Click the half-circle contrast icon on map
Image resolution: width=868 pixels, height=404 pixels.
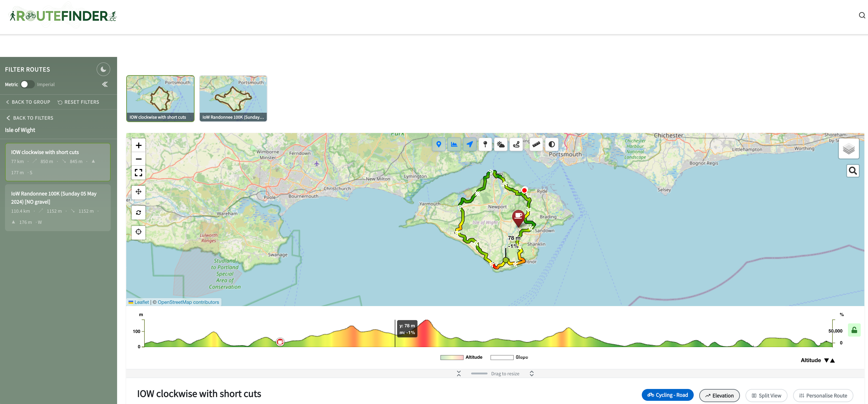[552, 145]
